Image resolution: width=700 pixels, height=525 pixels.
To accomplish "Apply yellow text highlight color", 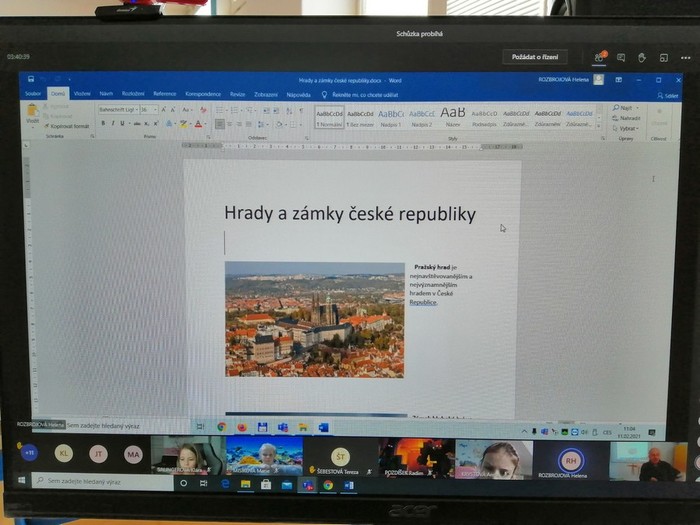I will 183,124.
